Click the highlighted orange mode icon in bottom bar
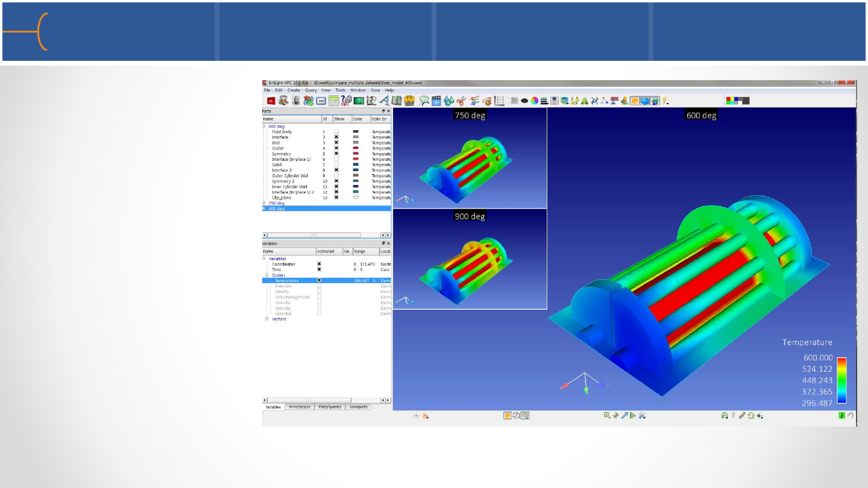This screenshot has width=868, height=488. click(x=508, y=415)
